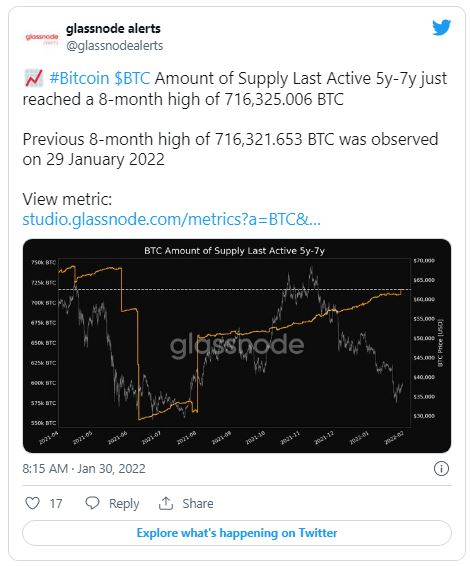Click Explore what's happening on Twitter

coord(237,533)
